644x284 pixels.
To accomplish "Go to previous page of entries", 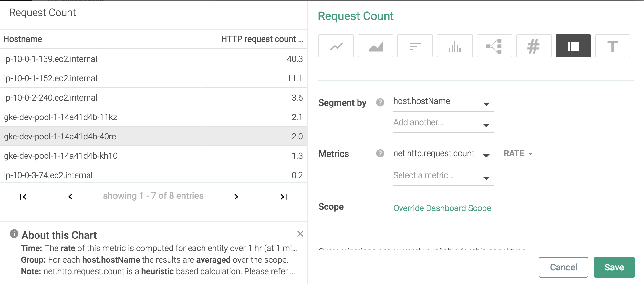I will [70, 197].
